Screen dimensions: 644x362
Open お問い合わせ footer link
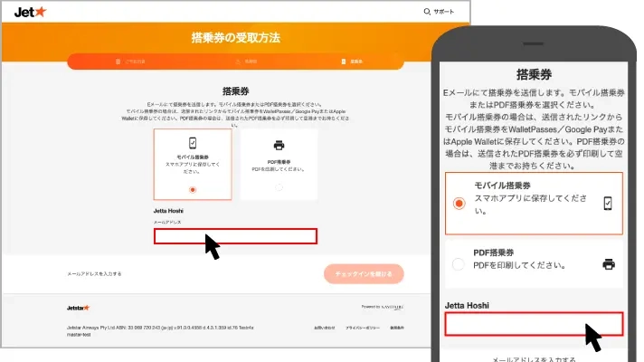click(325, 328)
